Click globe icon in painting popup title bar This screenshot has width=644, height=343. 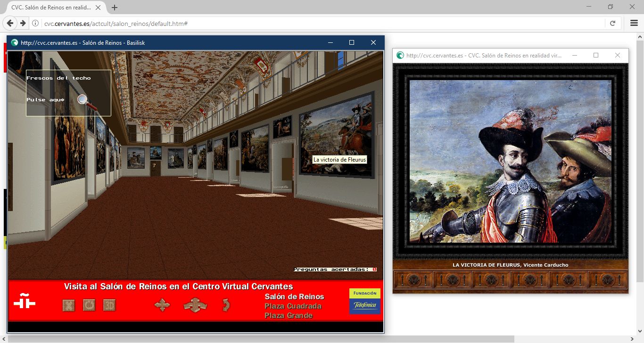coord(400,55)
